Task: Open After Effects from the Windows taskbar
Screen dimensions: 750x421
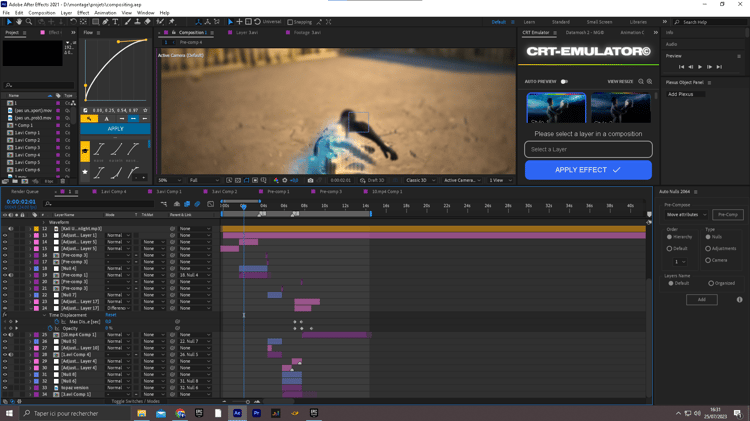Action: 237,413
